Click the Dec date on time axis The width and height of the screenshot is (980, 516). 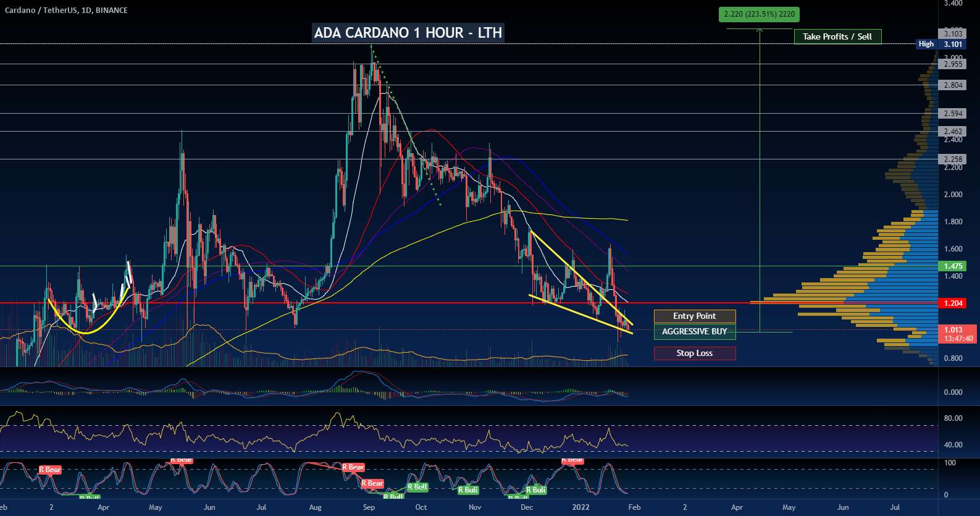click(x=527, y=507)
